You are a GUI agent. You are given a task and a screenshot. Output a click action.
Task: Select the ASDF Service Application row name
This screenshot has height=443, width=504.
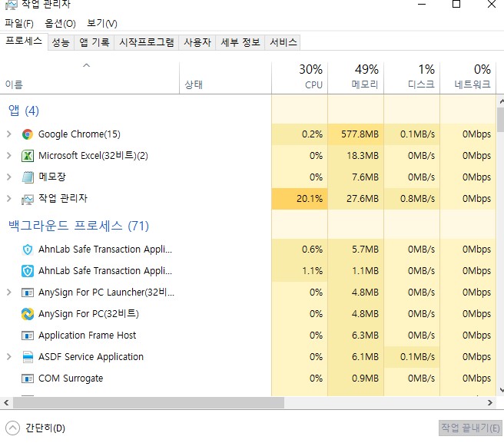[91, 357]
